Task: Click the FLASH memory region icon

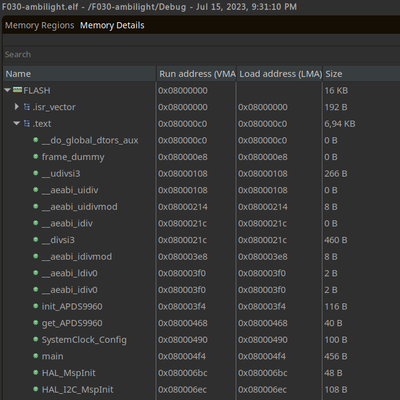Action: [17, 90]
